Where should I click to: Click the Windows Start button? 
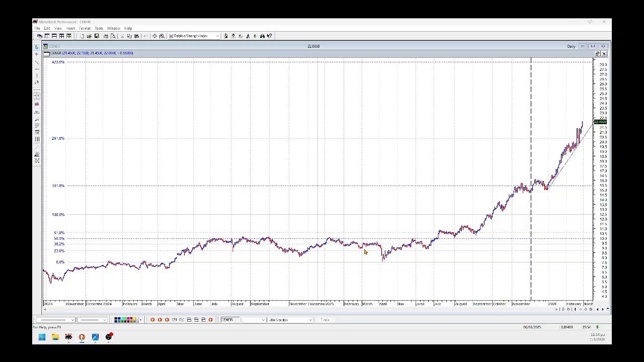click(42, 337)
